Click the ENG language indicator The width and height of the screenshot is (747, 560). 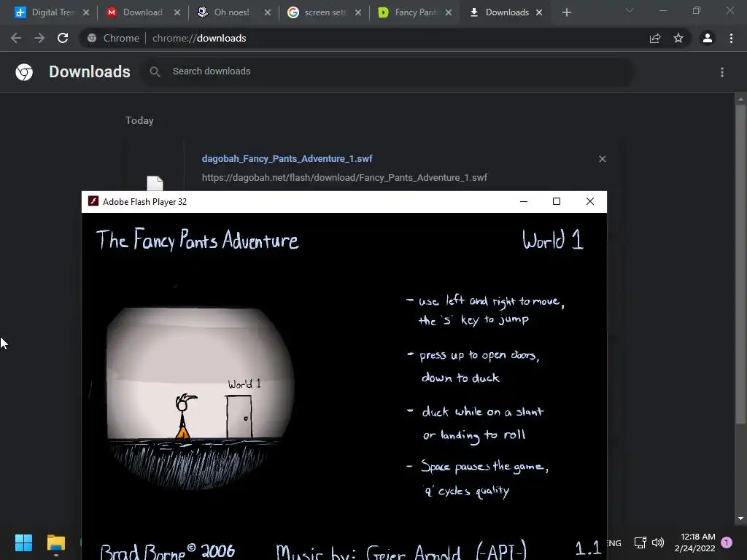tap(614, 542)
